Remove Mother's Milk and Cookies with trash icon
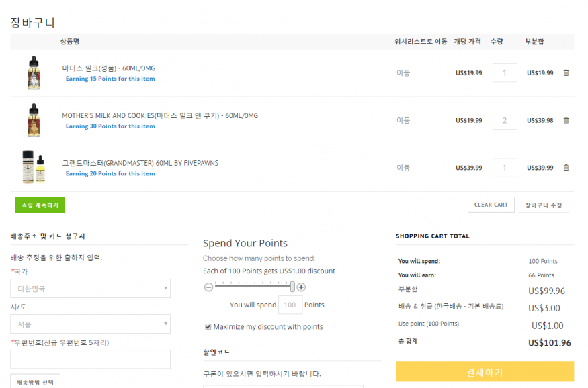The image size is (588, 388). point(566,120)
